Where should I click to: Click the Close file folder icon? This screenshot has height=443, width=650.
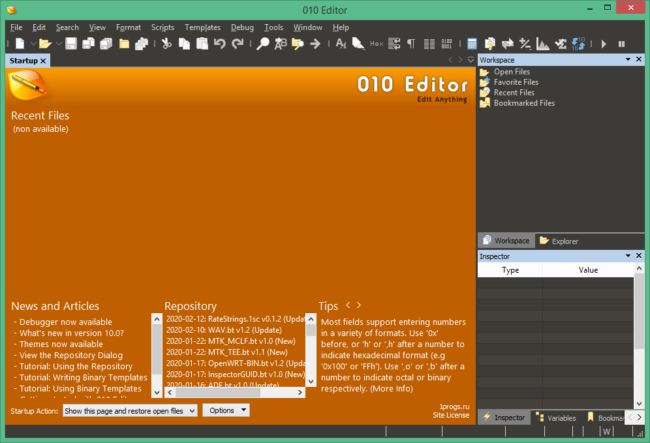pyautogui.click(x=124, y=44)
